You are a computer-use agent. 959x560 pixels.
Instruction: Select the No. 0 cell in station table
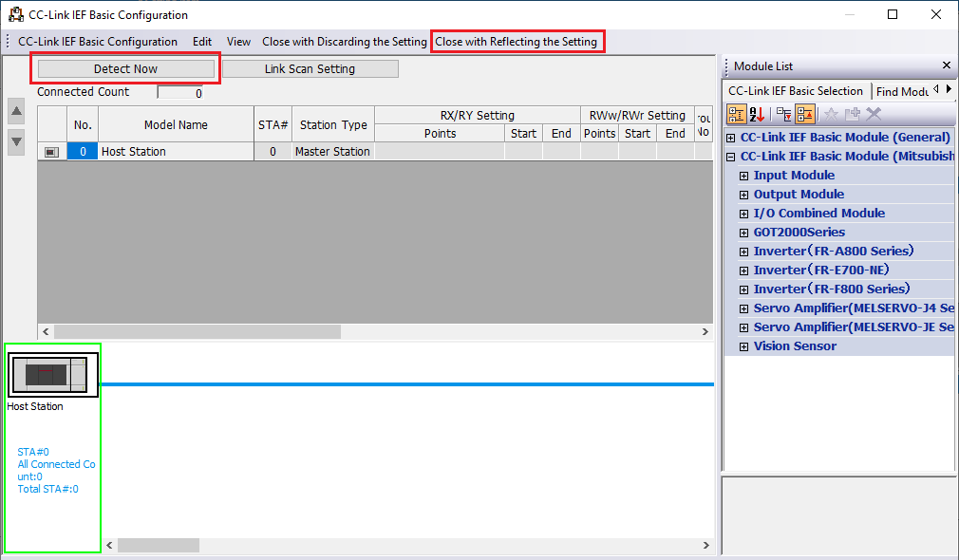point(83,152)
